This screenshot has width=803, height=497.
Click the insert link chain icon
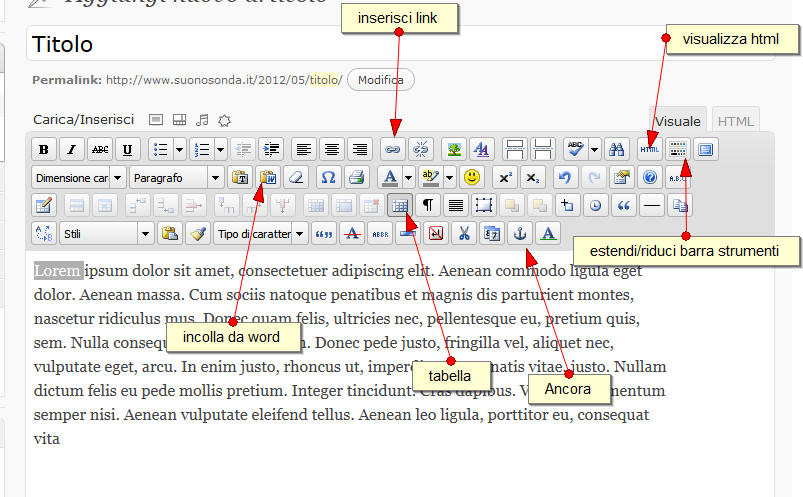coord(393,150)
